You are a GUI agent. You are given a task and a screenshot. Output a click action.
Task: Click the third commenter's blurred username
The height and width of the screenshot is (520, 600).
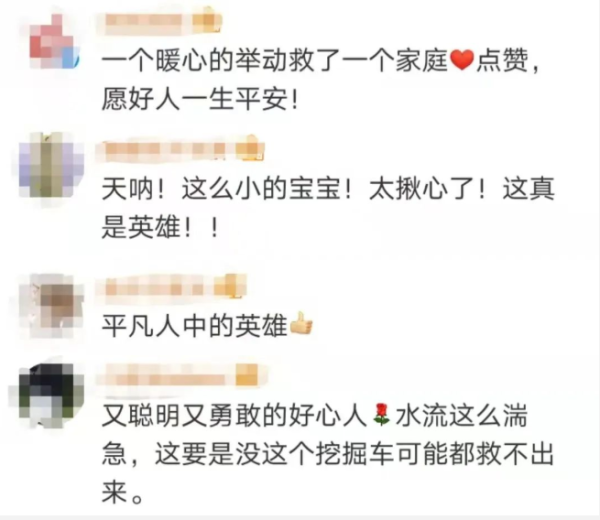point(157,287)
